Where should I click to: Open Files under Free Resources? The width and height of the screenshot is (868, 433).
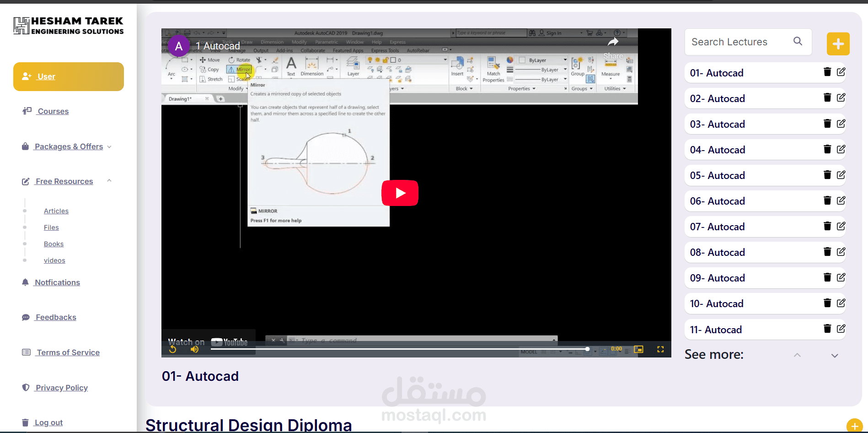click(x=51, y=227)
